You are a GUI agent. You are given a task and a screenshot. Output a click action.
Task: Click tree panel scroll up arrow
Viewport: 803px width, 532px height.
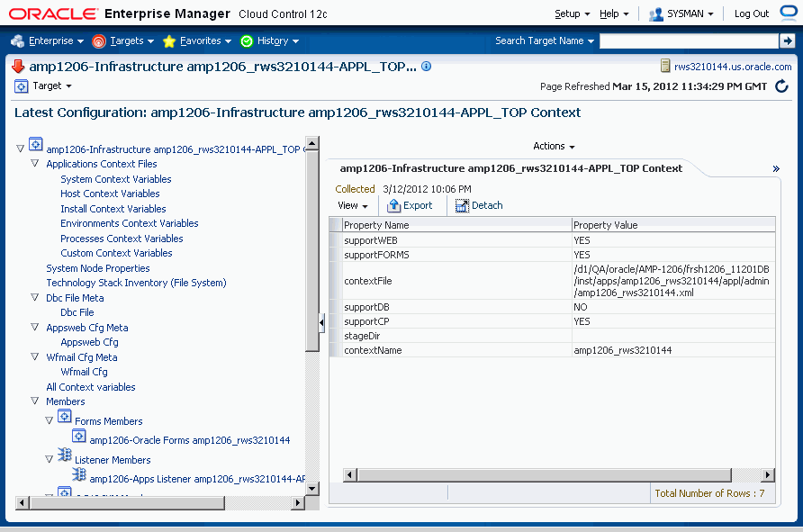click(x=311, y=143)
